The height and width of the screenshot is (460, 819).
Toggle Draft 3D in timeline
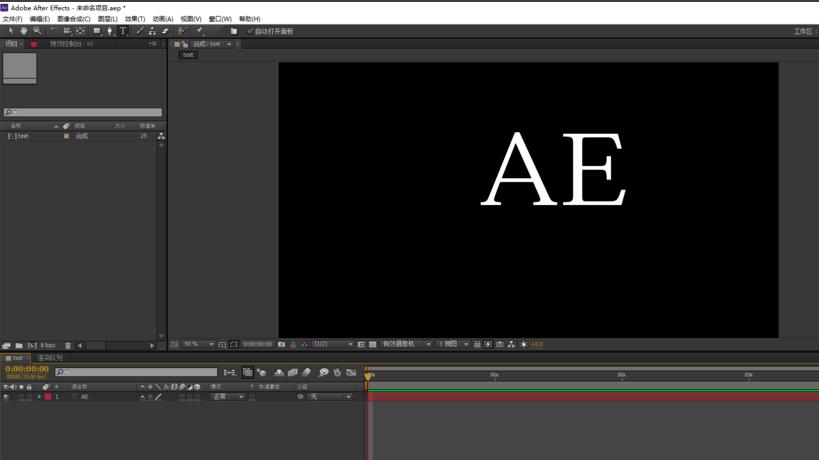[262, 373]
